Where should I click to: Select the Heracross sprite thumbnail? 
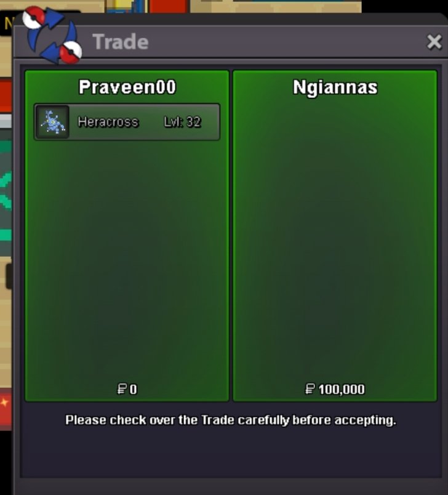point(52,122)
